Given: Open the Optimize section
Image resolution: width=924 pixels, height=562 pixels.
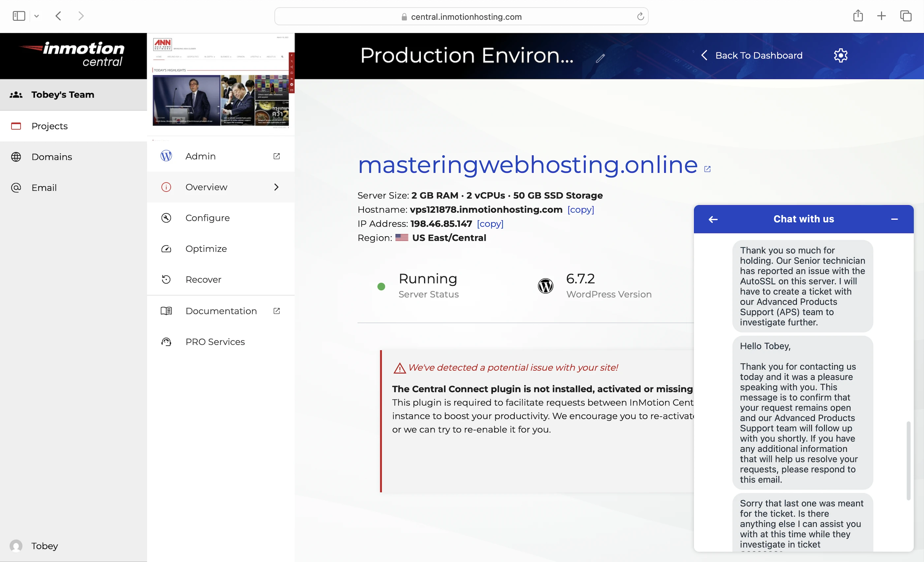Looking at the screenshot, I should click(x=206, y=249).
